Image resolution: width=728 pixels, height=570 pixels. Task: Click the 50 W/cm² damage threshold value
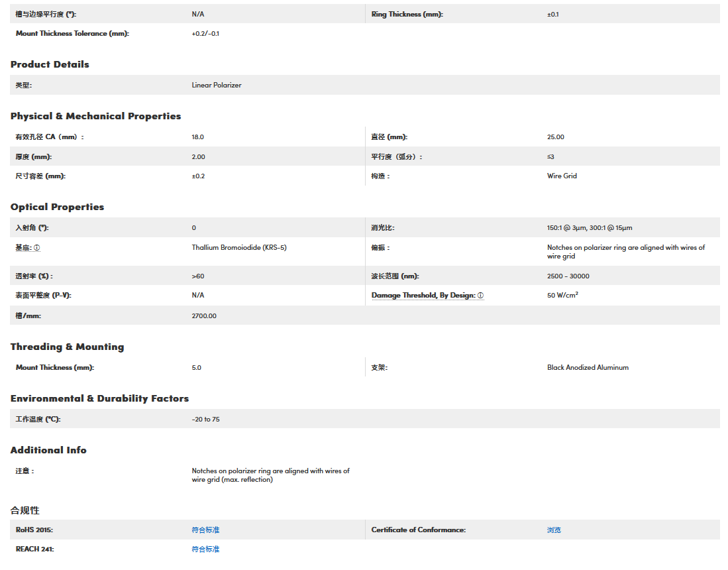[x=562, y=296]
